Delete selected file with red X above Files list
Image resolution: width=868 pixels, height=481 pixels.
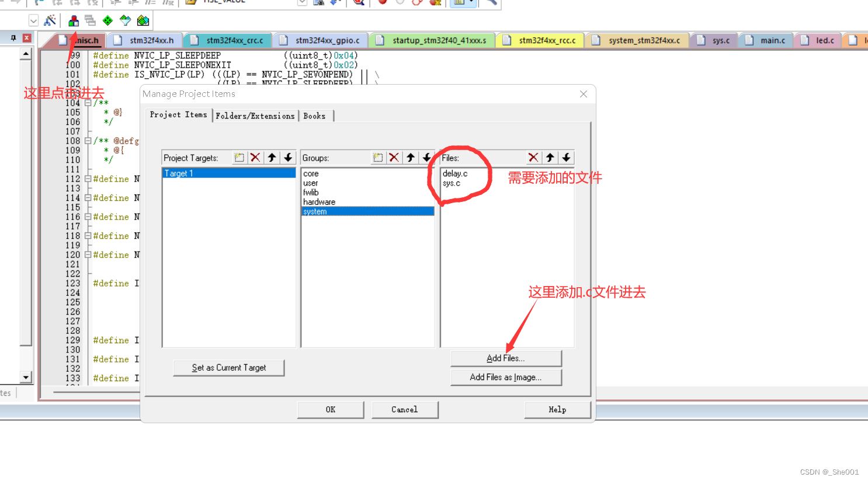533,157
